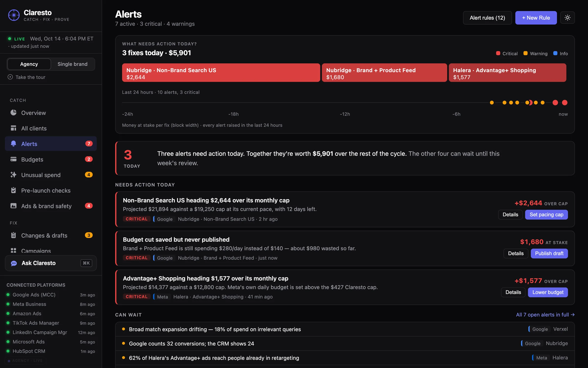Click the HubSpot CRM green status dot
The image size is (588, 368).
tap(8, 351)
